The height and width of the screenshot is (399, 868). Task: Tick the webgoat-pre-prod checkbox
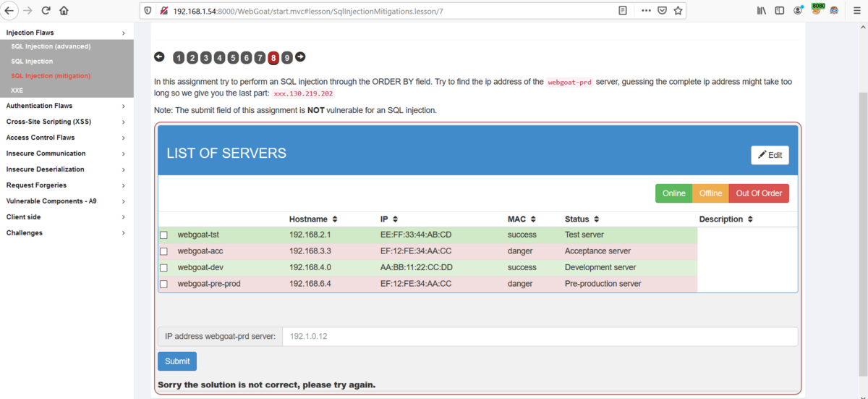click(163, 285)
